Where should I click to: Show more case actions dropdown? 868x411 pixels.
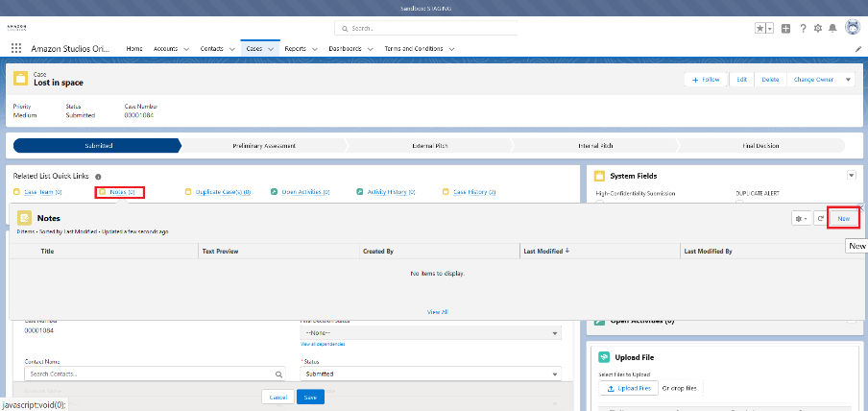pyautogui.click(x=848, y=80)
